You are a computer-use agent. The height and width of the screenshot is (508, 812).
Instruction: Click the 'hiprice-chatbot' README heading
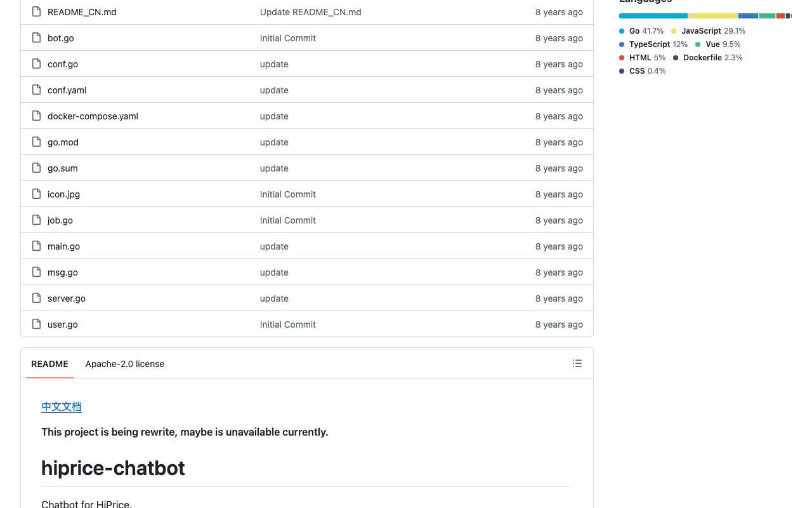click(113, 468)
